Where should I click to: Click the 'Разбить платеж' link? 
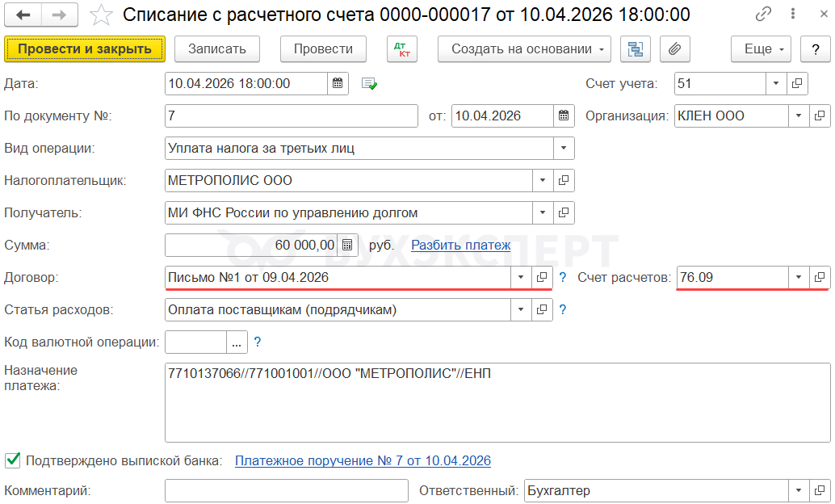pyautogui.click(x=460, y=245)
